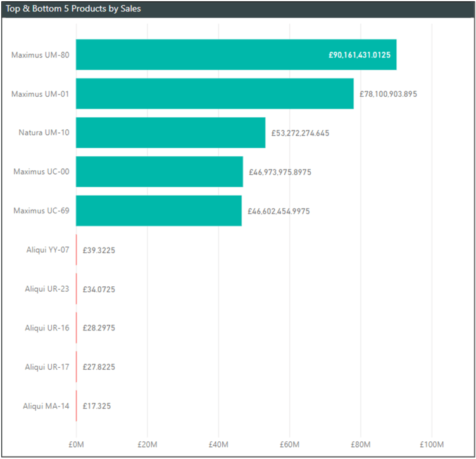Click the £34.0725 data label

pyautogui.click(x=99, y=289)
